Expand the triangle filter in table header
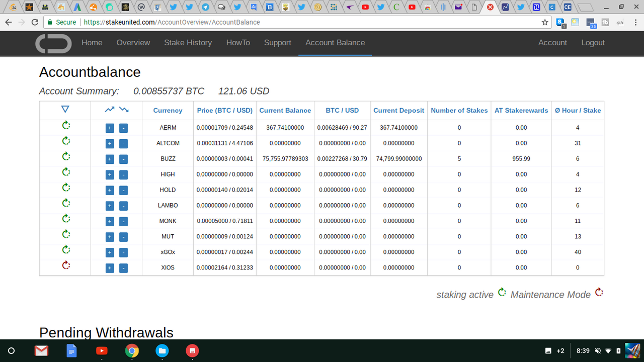This screenshot has width=644, height=362. pyautogui.click(x=65, y=110)
